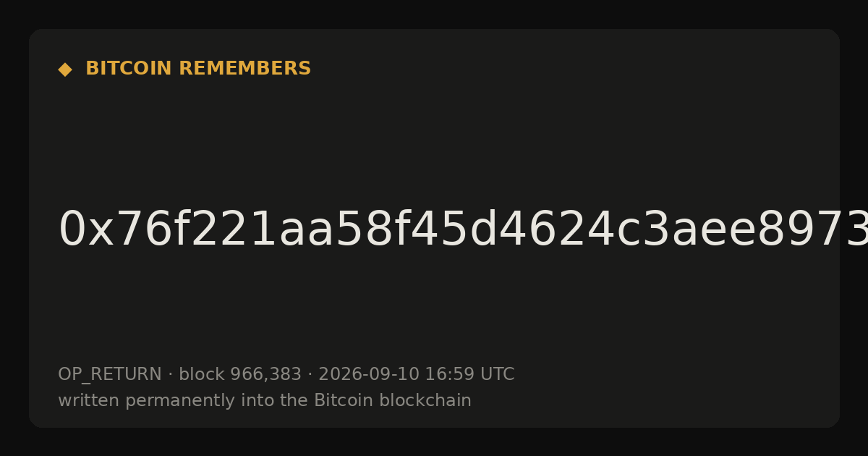The image size is (868, 456).
Task: Click the 'written permanently' caption line
Action: click(x=265, y=400)
